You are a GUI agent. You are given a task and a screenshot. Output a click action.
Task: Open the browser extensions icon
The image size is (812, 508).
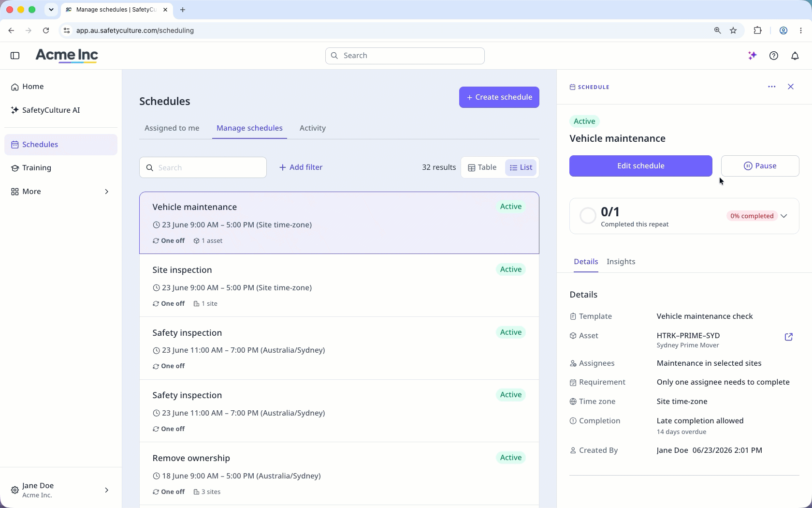pyautogui.click(x=758, y=30)
